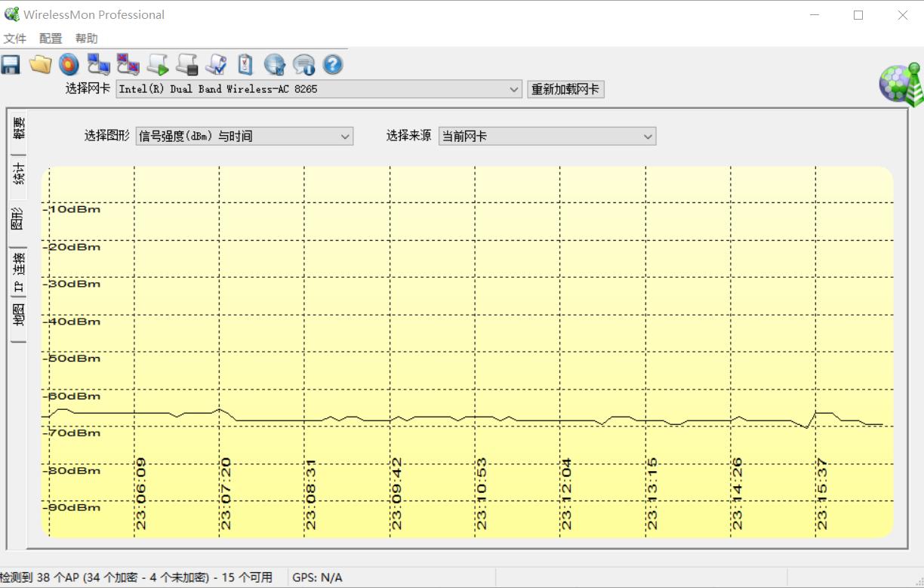This screenshot has width=924, height=588.
Task: Click the green network logo at top right
Action: pyautogui.click(x=900, y=84)
